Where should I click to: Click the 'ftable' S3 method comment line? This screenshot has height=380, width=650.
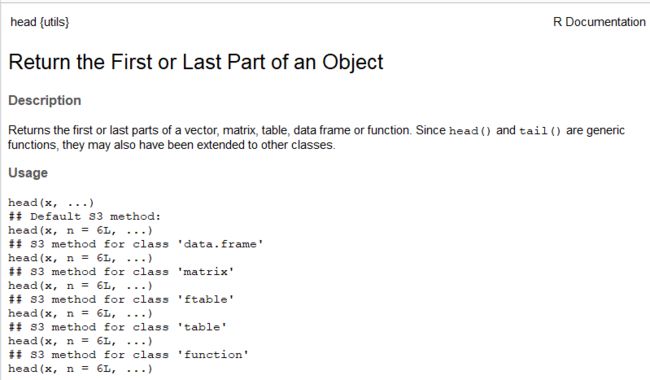[x=121, y=299]
